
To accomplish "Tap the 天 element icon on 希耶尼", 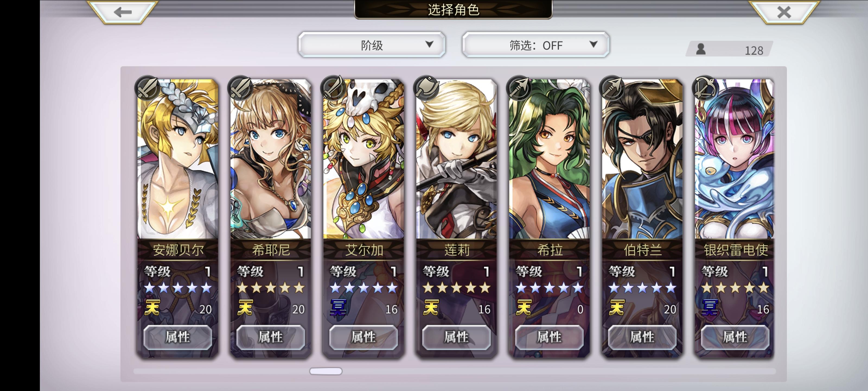I will tap(245, 307).
